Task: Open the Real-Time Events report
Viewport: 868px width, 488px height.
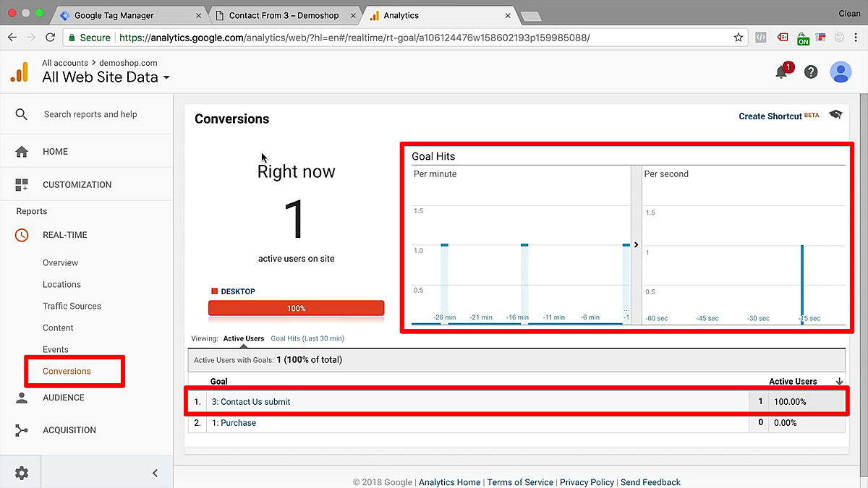Action: pyautogui.click(x=56, y=350)
